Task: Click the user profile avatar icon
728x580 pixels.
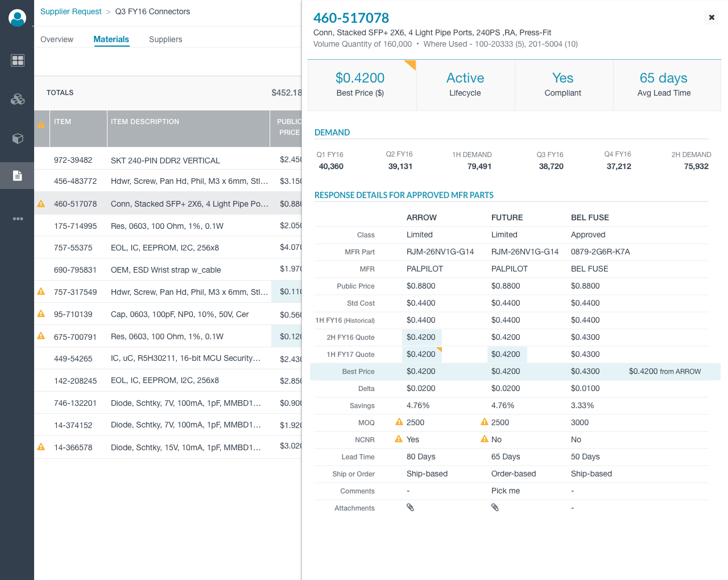Action: 18,18
